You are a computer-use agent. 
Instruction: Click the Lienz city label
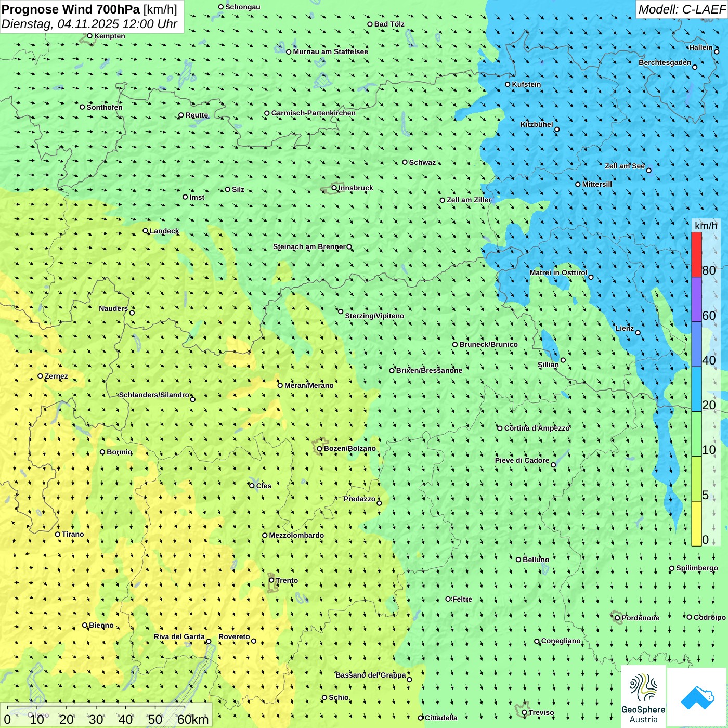(625, 328)
